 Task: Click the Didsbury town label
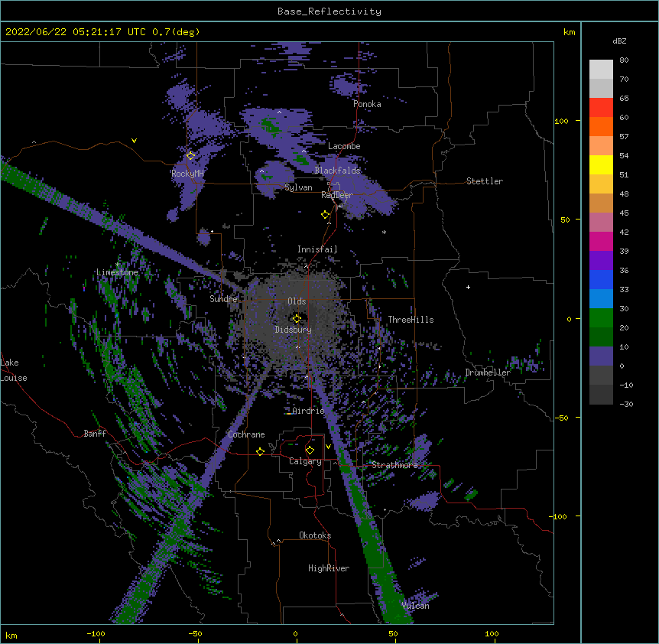click(294, 330)
